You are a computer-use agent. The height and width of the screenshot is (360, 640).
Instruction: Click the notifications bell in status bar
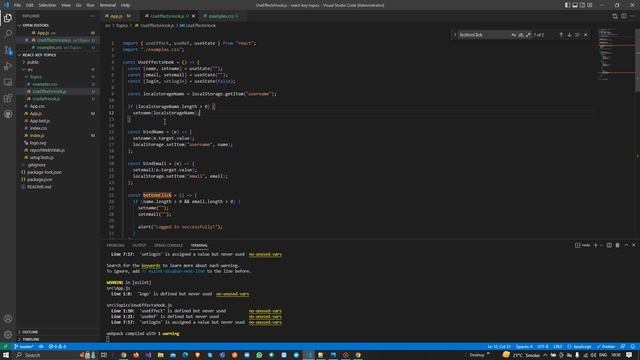pos(632,347)
